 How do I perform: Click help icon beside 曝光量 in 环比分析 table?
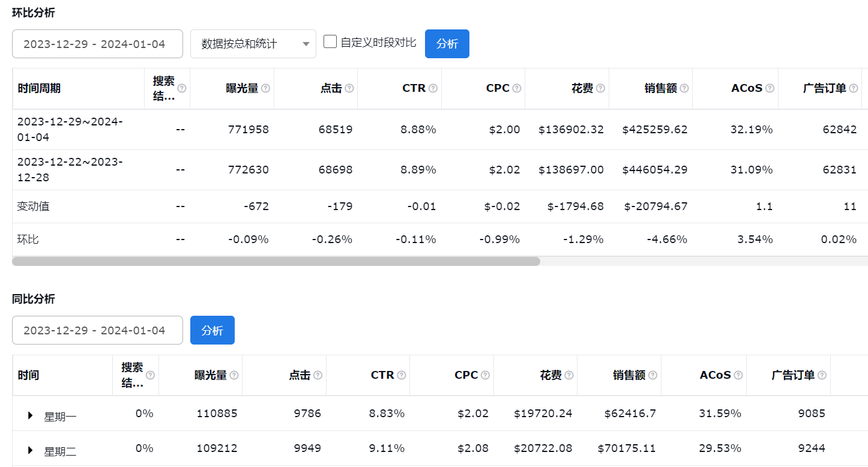265,88
